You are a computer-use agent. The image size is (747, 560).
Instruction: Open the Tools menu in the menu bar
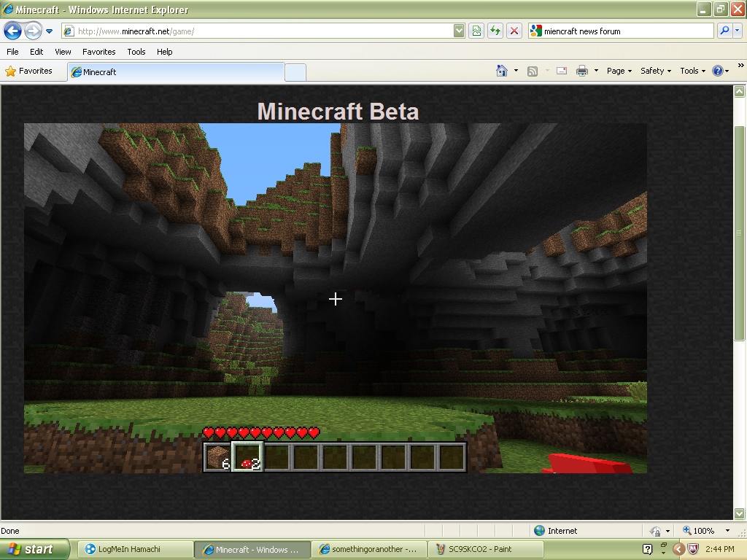136,52
